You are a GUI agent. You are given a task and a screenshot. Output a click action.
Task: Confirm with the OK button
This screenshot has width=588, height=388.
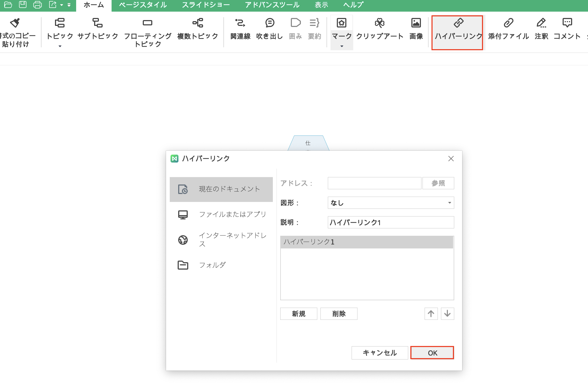click(x=432, y=353)
